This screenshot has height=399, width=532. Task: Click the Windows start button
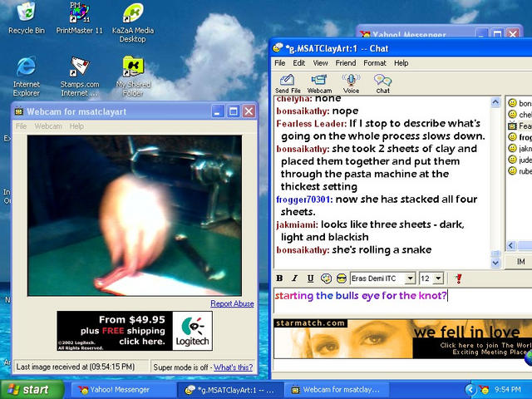coord(32,390)
